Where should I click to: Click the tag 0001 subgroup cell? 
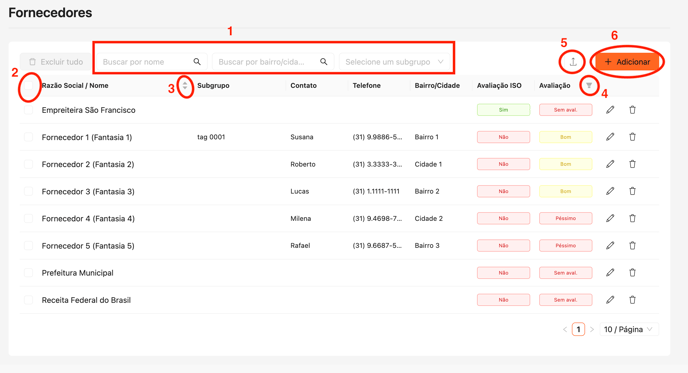tap(211, 137)
